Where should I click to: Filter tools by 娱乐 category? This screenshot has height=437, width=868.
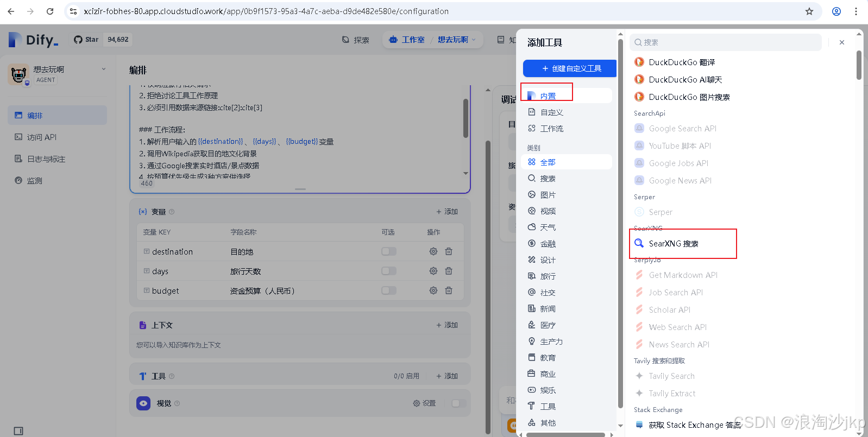point(567,390)
